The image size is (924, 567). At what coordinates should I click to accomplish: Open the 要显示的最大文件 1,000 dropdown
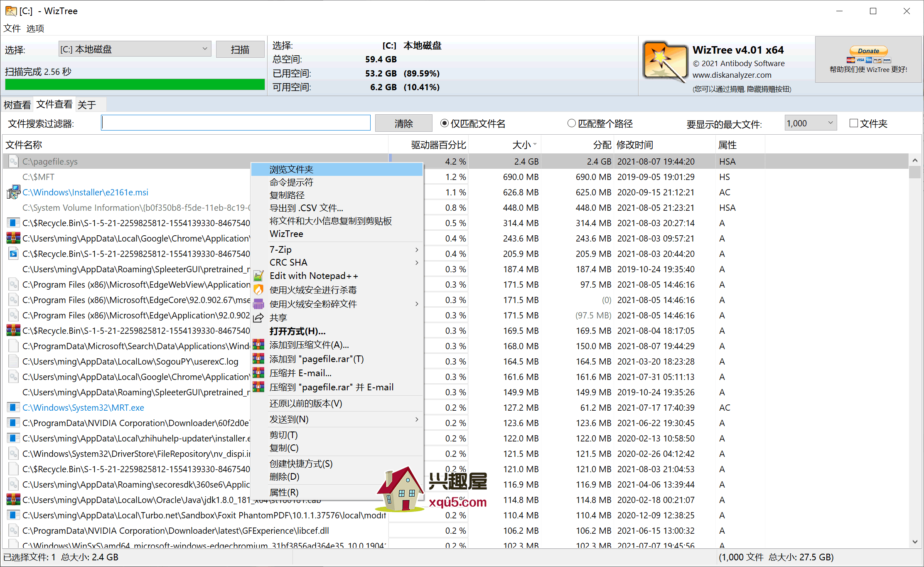point(810,123)
